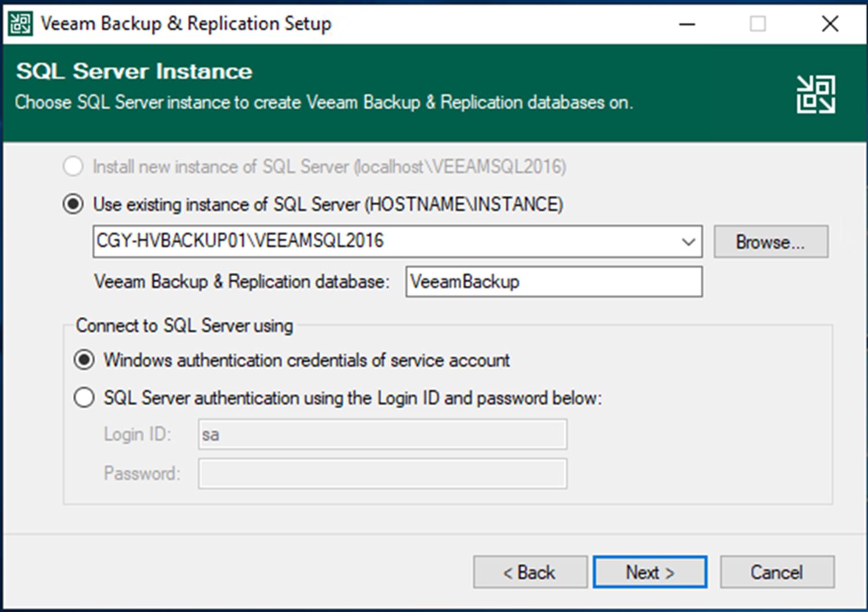The height and width of the screenshot is (612, 868).
Task: Click the Password field
Action: pos(383,474)
